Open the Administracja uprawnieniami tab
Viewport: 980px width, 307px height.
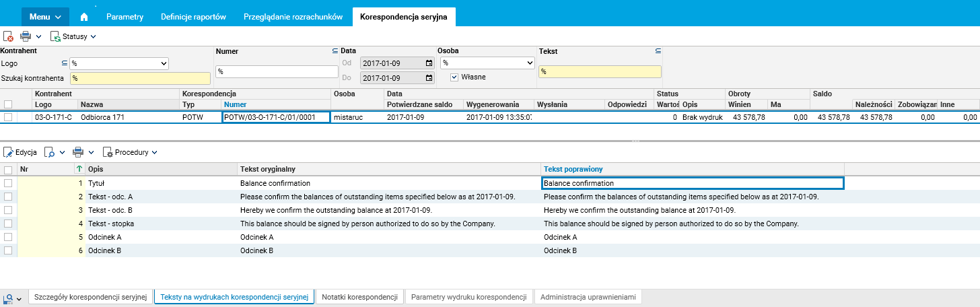coord(588,297)
